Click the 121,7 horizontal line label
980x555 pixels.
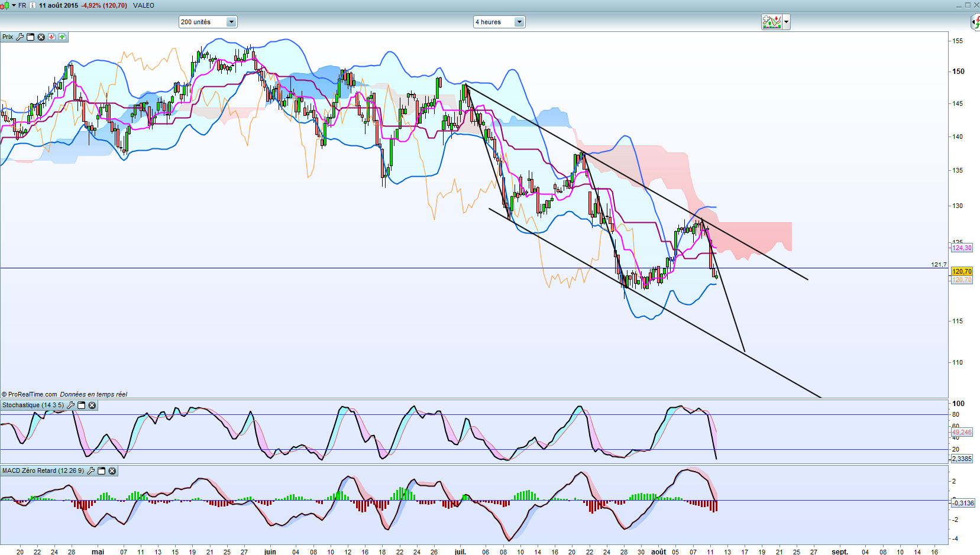point(939,265)
